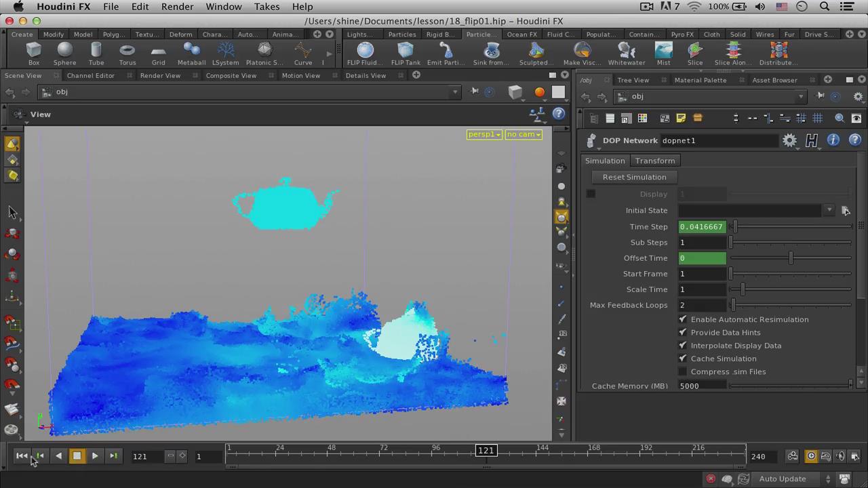Open the Takes menu
This screenshot has width=868, height=488.
tap(267, 6)
